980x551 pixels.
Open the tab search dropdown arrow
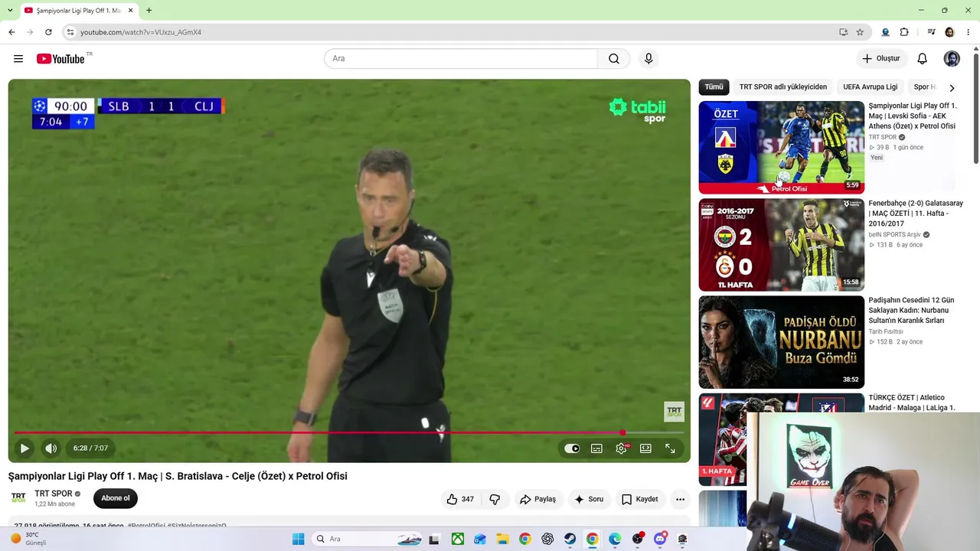[x=8, y=11]
